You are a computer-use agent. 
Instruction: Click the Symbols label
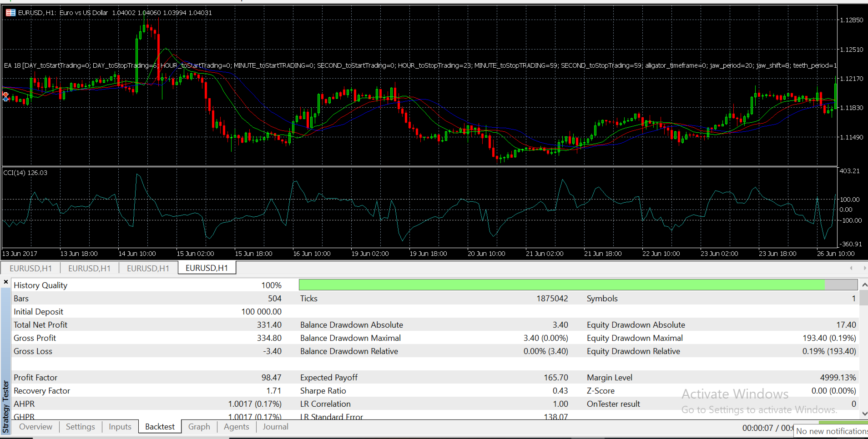tap(602, 299)
